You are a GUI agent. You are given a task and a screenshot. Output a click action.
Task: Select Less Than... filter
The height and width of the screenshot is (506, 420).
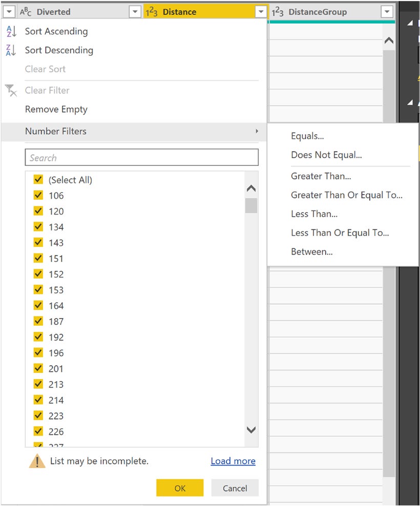[314, 214]
